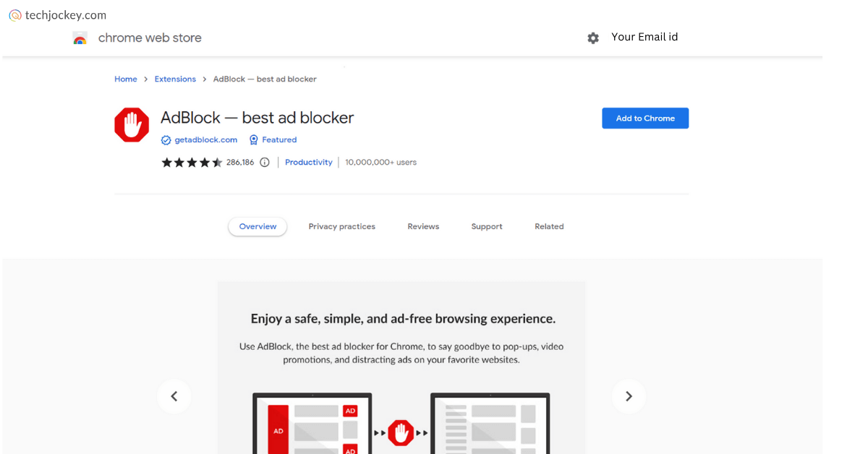Click the Featured badge icon
This screenshot has height=454, width=868.
point(254,140)
